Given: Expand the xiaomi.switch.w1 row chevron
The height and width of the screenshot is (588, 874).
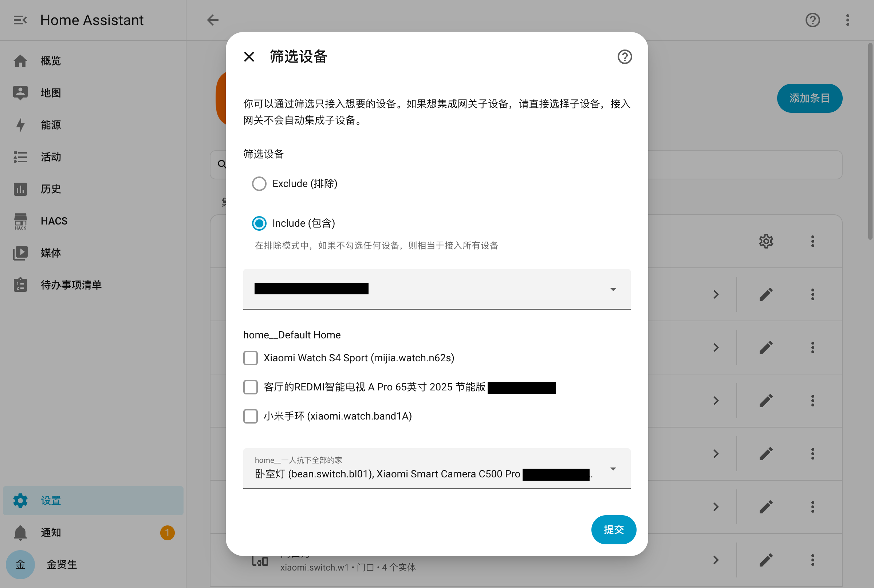Looking at the screenshot, I should point(716,560).
